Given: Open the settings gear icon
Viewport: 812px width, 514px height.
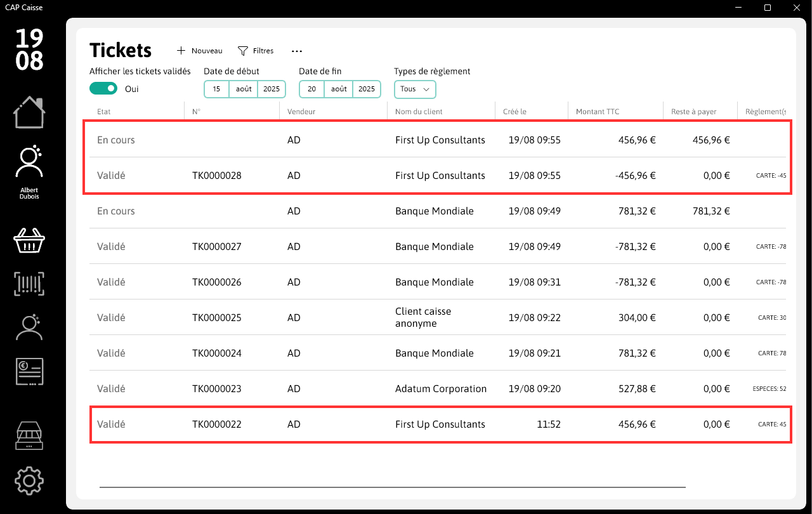Looking at the screenshot, I should [29, 480].
